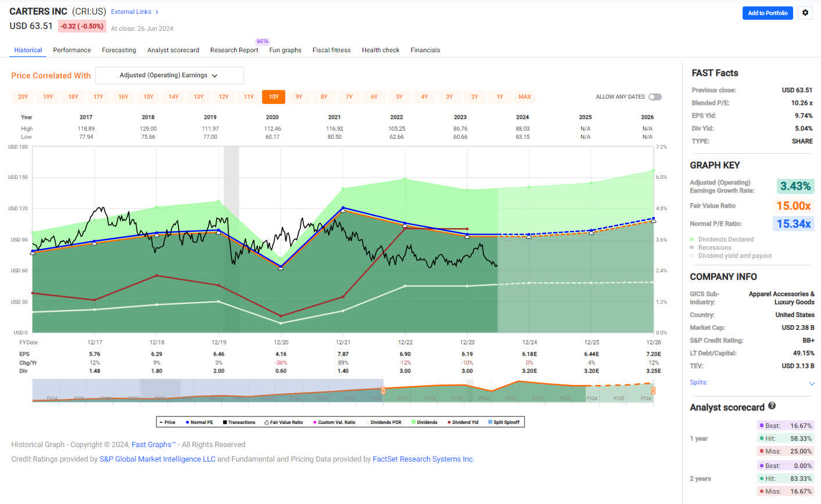Click the Add to Portfolio button
Screen dimensions: 821x504
click(x=768, y=13)
